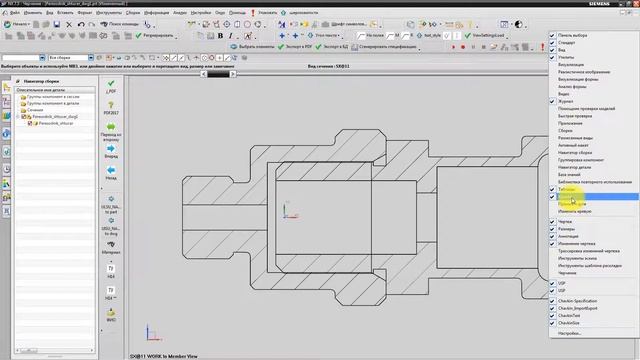Open the Файл menu
640x360 pixels.
(15, 13)
